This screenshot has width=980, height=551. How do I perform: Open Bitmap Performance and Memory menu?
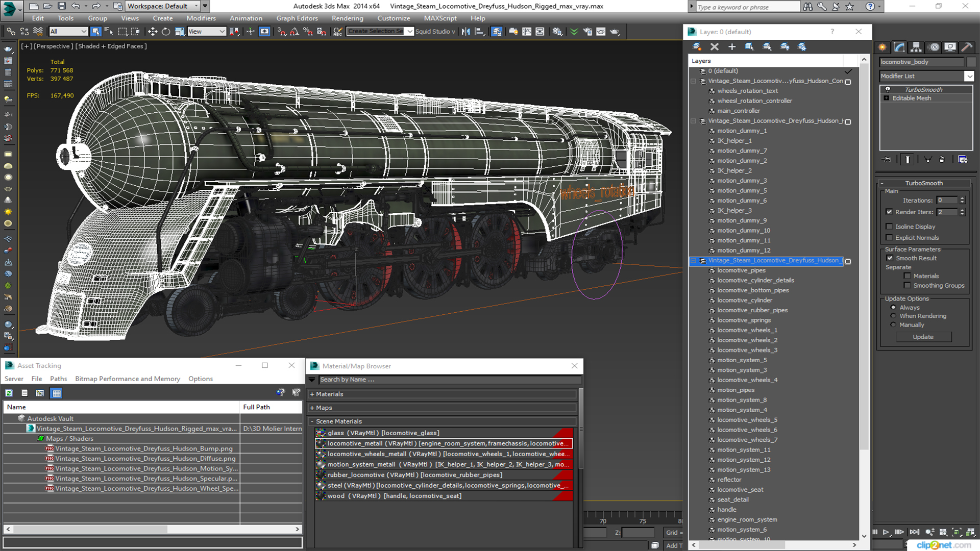click(128, 379)
